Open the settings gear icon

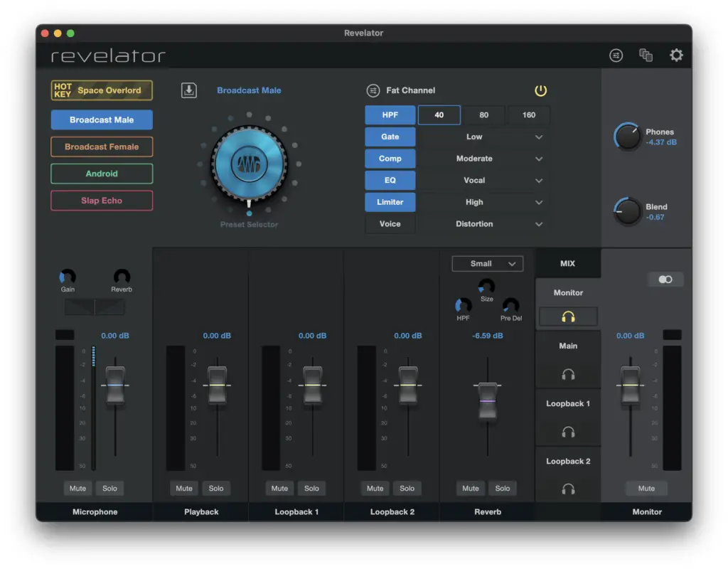click(676, 55)
